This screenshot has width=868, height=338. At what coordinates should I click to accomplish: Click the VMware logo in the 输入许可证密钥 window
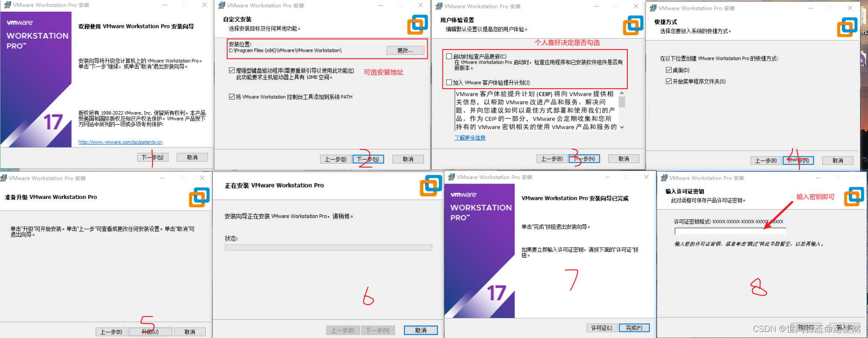click(x=854, y=196)
